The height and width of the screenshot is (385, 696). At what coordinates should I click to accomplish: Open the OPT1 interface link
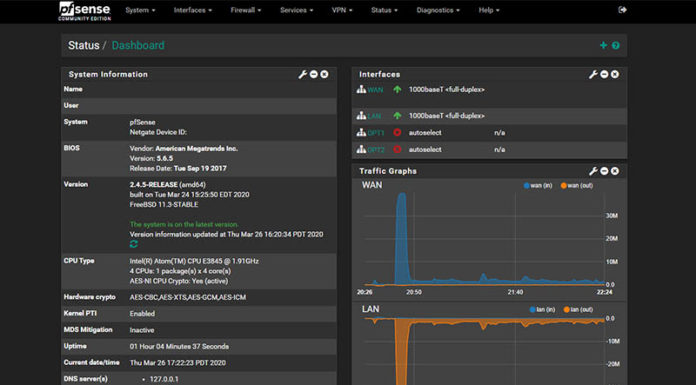tap(376, 133)
